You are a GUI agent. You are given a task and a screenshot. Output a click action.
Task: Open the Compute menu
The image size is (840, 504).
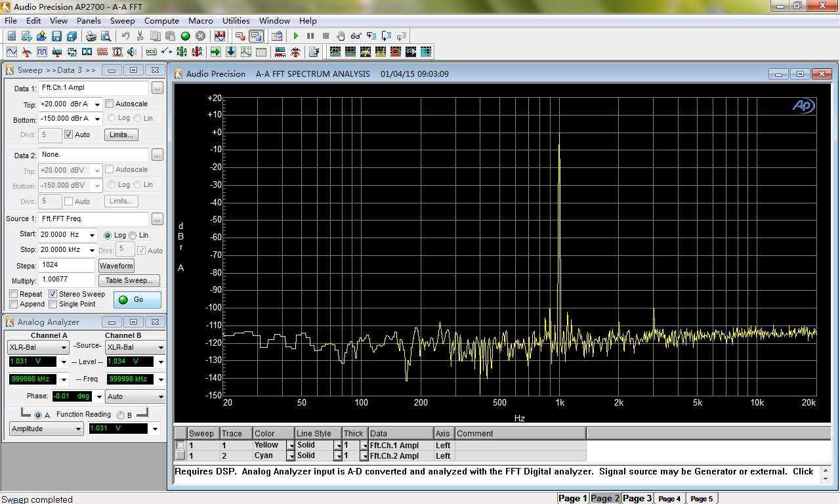[x=161, y=21]
